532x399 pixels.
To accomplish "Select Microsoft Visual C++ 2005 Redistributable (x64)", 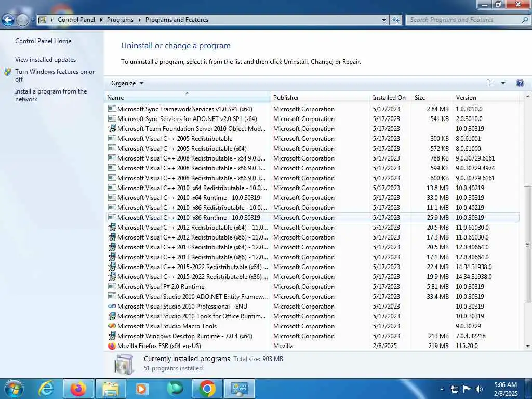I will (312, 148).
